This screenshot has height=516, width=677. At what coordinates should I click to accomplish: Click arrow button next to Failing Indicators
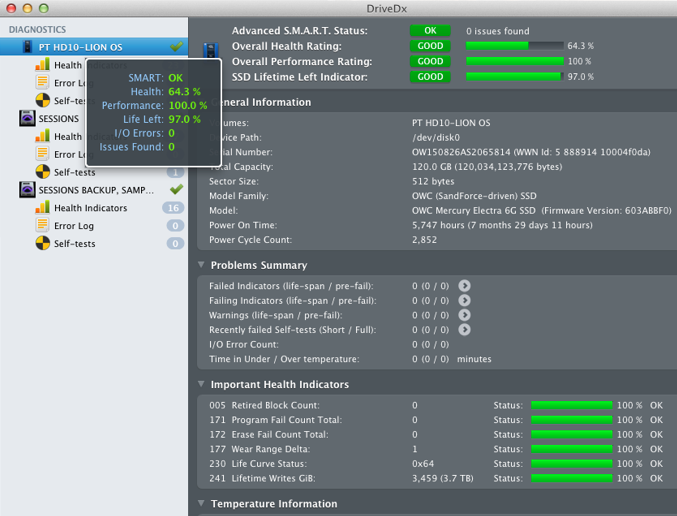pyautogui.click(x=465, y=301)
